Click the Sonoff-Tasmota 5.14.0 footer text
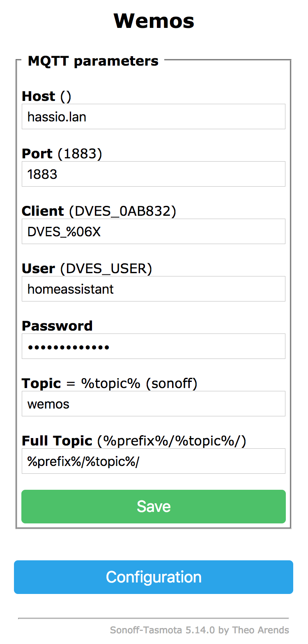The height and width of the screenshot is (644, 308). tap(199, 630)
